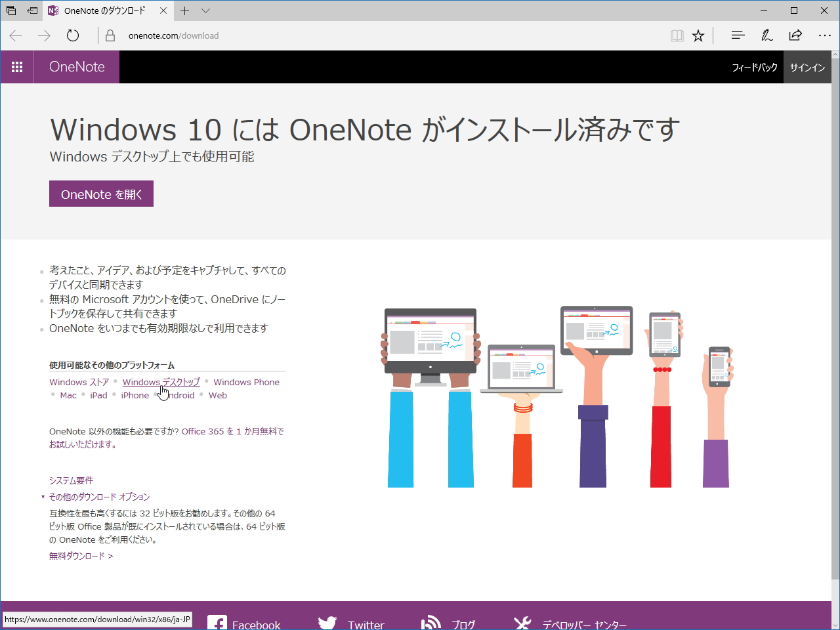The width and height of the screenshot is (840, 630).
Task: Add this page to favorites with the star
Action: click(x=698, y=35)
